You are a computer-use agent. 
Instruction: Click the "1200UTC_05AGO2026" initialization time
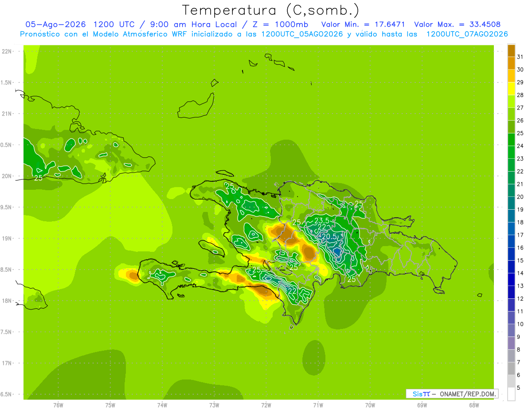click(302, 34)
